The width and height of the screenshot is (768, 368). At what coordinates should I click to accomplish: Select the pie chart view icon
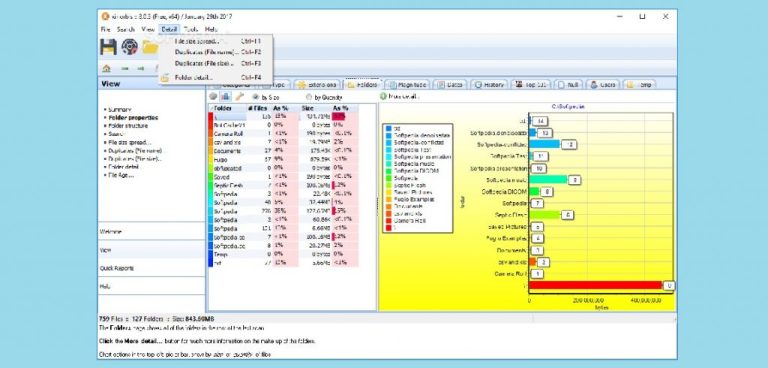pos(214,97)
